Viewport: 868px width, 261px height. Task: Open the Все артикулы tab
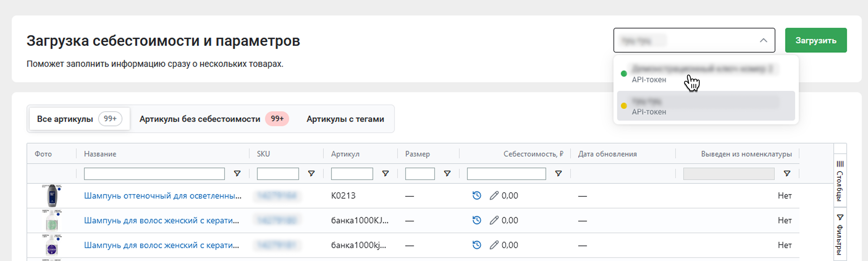(x=79, y=119)
